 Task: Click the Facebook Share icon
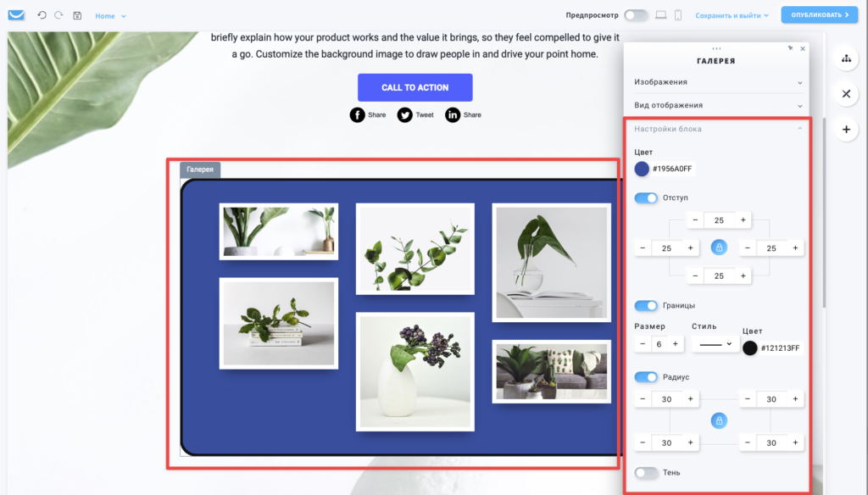(x=357, y=114)
